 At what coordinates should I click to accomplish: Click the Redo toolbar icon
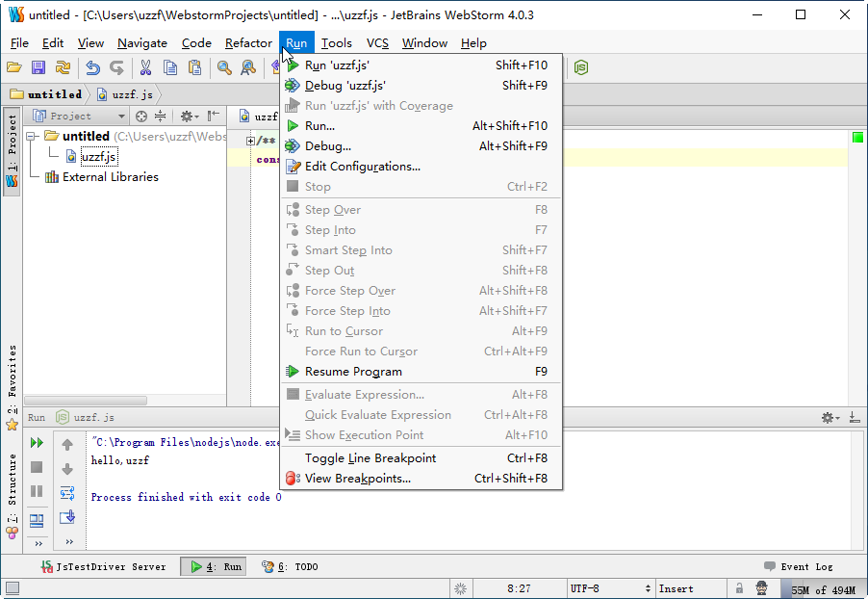pos(116,67)
